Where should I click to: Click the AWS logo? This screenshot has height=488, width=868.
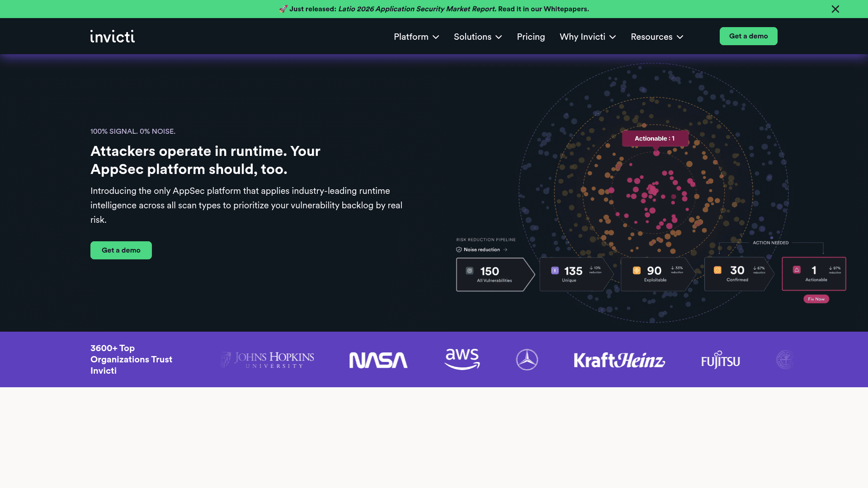pyautogui.click(x=462, y=359)
